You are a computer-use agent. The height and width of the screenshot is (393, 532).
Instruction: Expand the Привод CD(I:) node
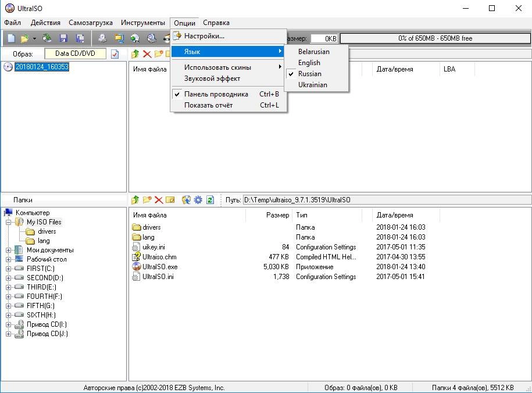[9, 324]
